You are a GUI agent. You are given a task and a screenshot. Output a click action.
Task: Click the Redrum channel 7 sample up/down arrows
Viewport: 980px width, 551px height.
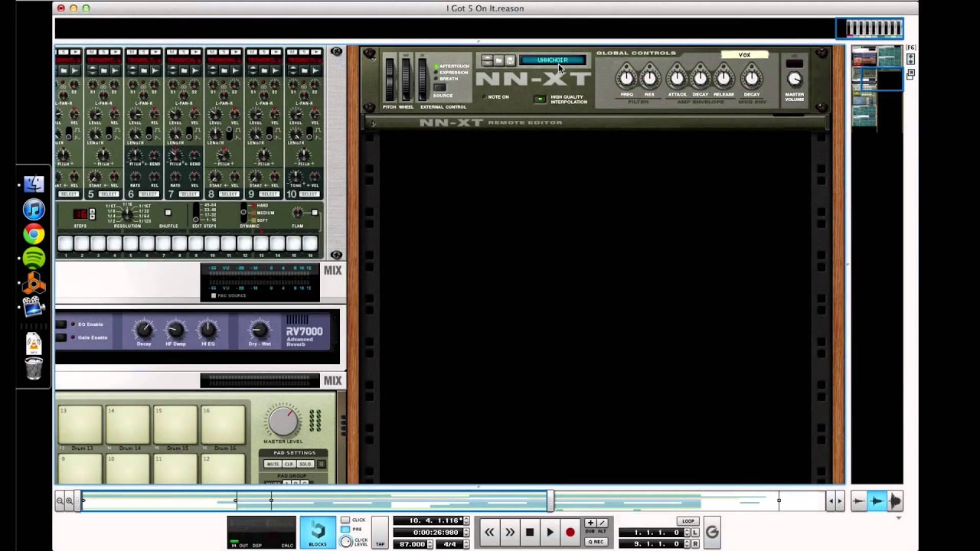click(x=174, y=70)
